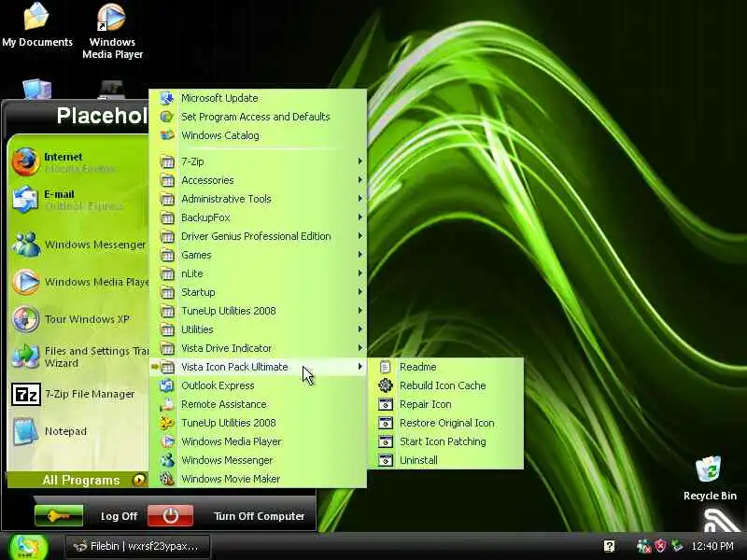Viewport: 747px width, 560px height.
Task: Click the Remote Assistance icon
Action: click(167, 404)
